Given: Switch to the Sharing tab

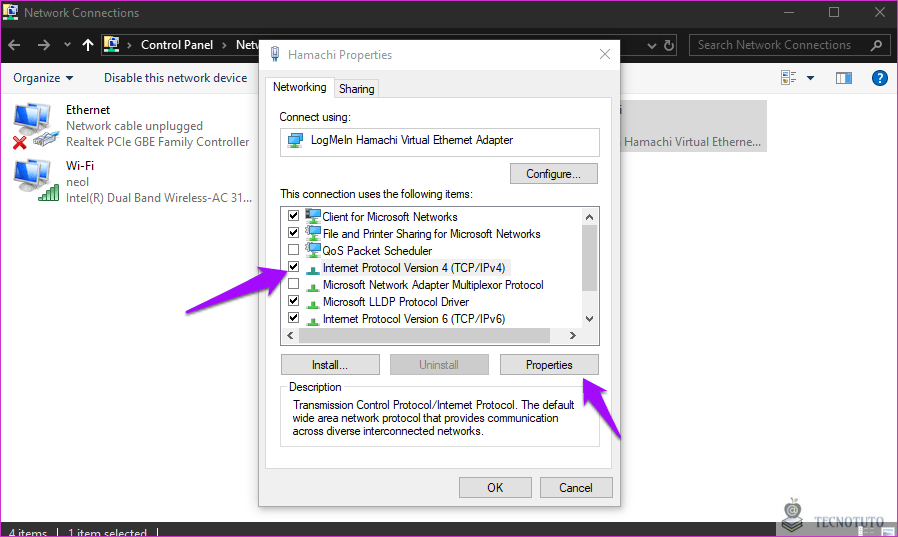Looking at the screenshot, I should pyautogui.click(x=356, y=89).
